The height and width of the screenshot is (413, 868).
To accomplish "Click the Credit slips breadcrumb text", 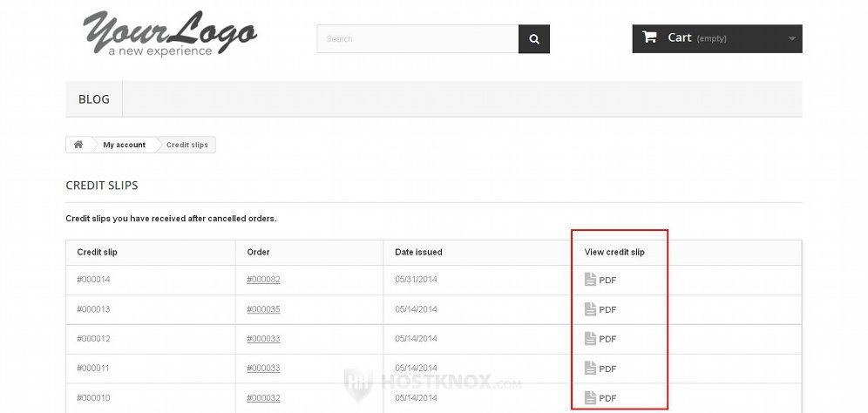I will tap(187, 145).
